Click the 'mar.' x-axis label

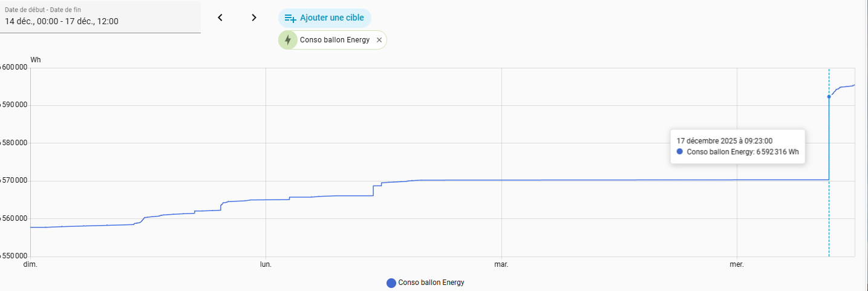(501, 264)
